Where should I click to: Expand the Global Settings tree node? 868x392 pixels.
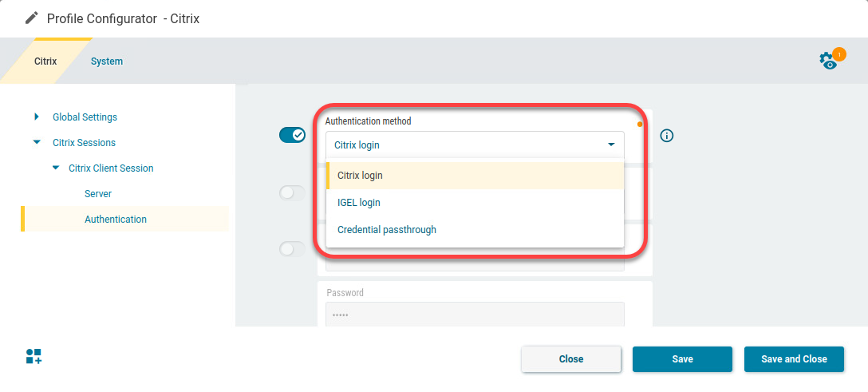(37, 117)
